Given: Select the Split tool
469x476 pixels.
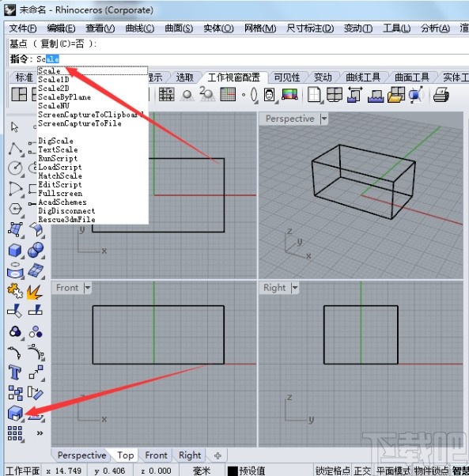Looking at the screenshot, I should pos(36,311).
